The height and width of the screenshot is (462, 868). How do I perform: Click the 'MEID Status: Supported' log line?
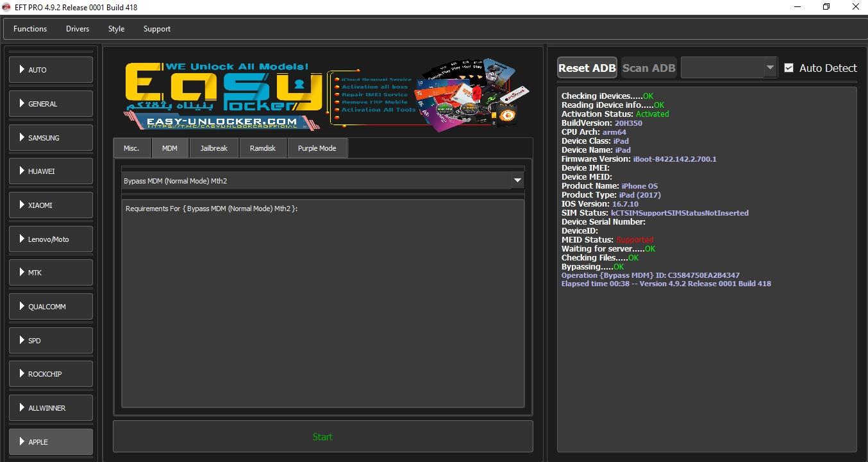[608, 240]
